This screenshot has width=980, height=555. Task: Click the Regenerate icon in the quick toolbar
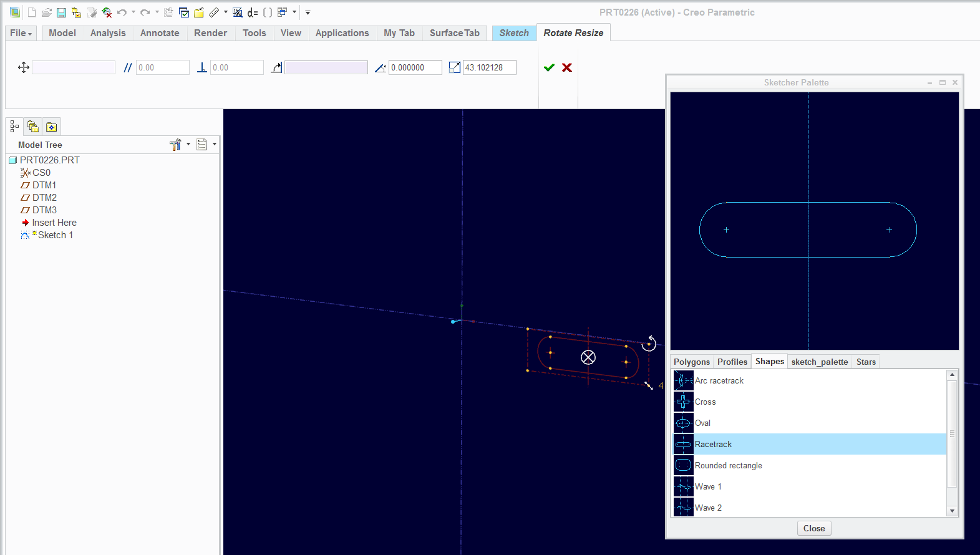[168, 12]
